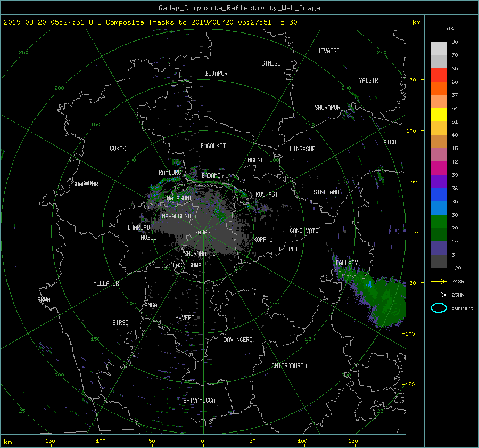Click the GOKAK city label

[118, 149]
